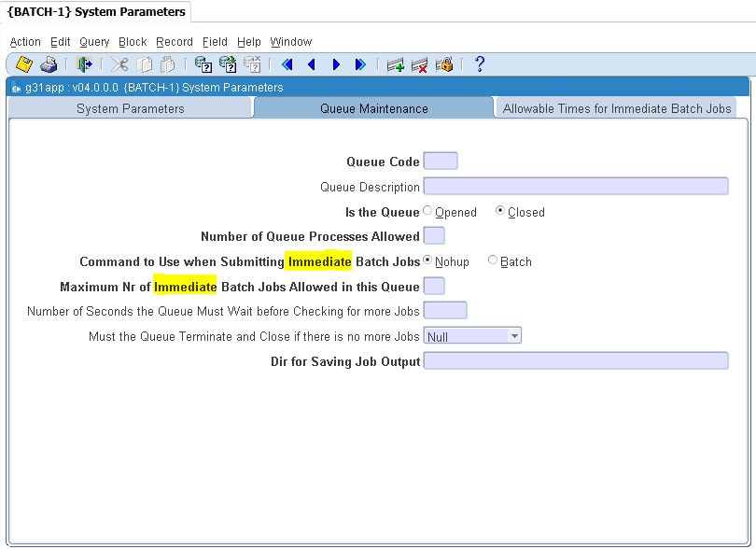This screenshot has width=756, height=549.
Task: Open the Record menu
Action: [174, 42]
